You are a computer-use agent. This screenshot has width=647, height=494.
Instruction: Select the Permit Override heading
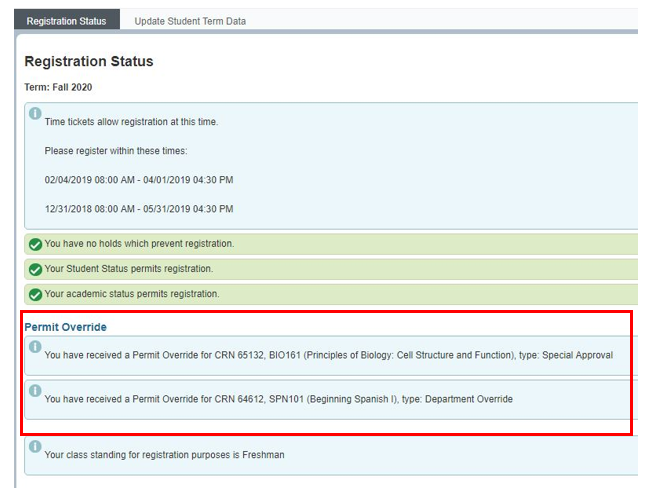tap(66, 327)
